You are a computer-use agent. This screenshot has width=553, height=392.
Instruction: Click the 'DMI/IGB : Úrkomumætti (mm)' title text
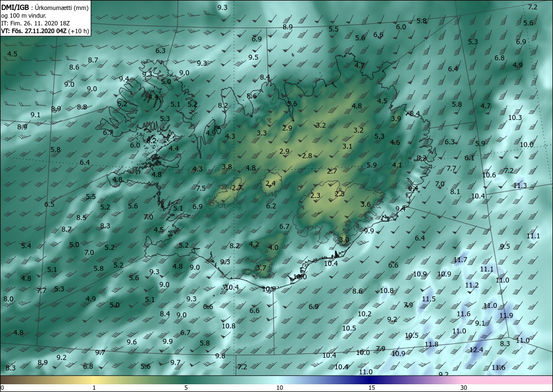[x=45, y=7]
